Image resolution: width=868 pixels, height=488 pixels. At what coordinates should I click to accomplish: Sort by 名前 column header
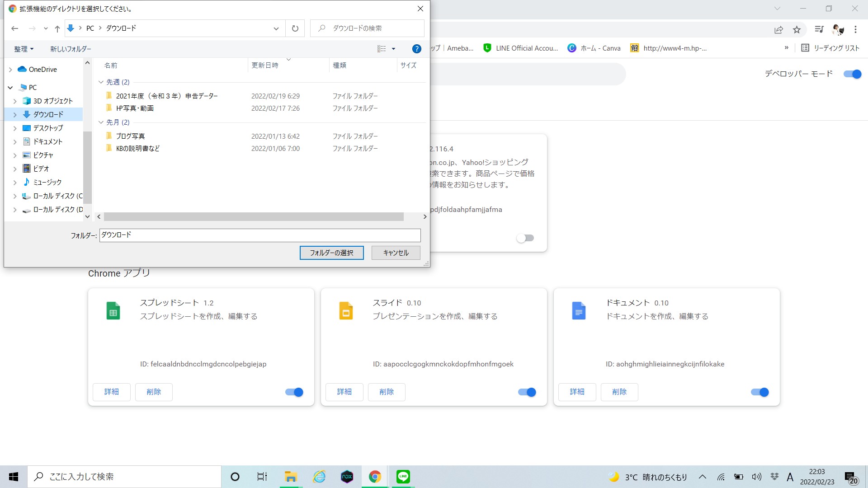[111, 66]
